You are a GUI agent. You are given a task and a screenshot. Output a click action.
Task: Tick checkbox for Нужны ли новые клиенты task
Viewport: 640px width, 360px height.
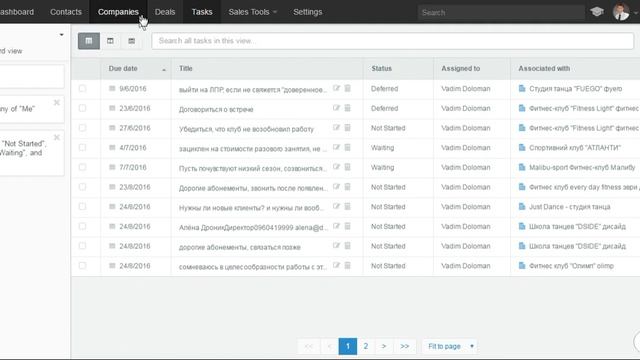(82, 207)
